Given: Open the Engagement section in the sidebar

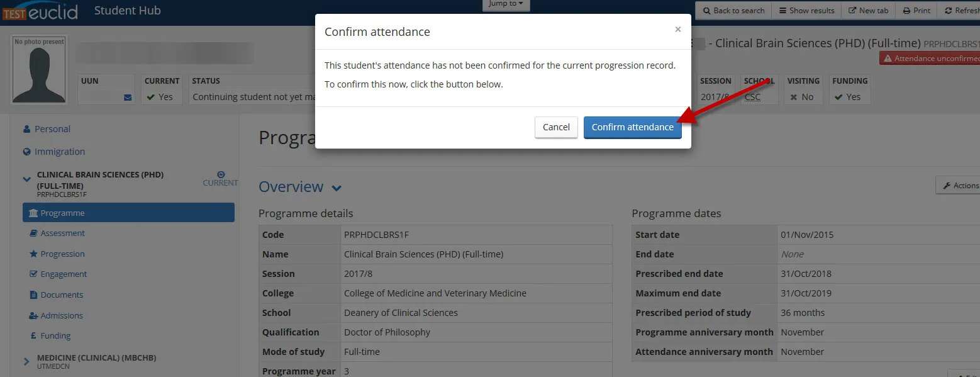Looking at the screenshot, I should tap(64, 274).
